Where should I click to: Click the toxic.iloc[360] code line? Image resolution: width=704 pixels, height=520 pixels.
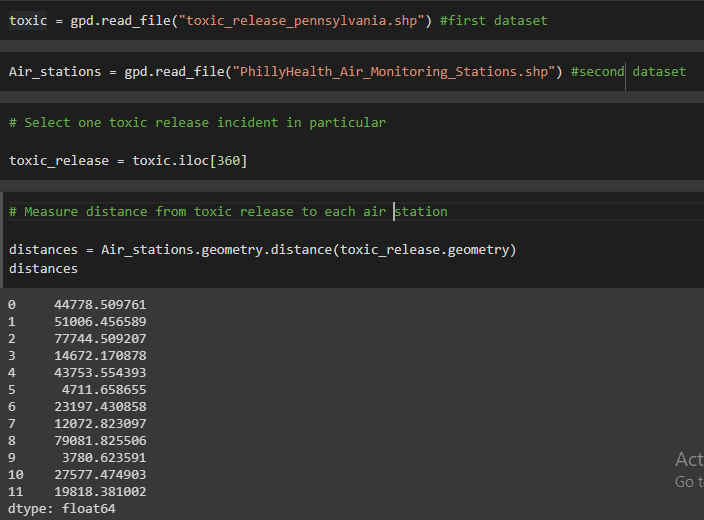128,161
